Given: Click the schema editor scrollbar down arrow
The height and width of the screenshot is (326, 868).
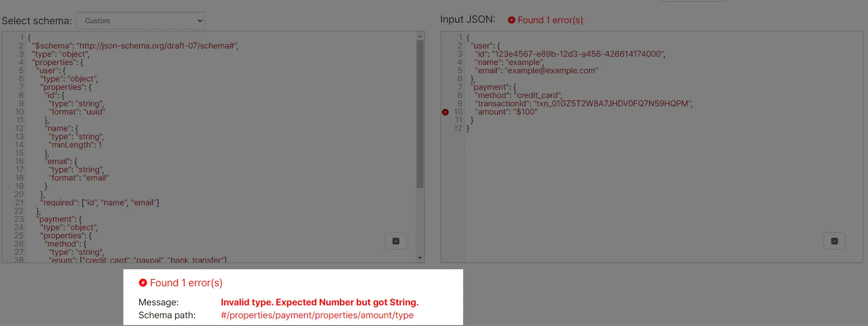Looking at the screenshot, I should click(420, 258).
